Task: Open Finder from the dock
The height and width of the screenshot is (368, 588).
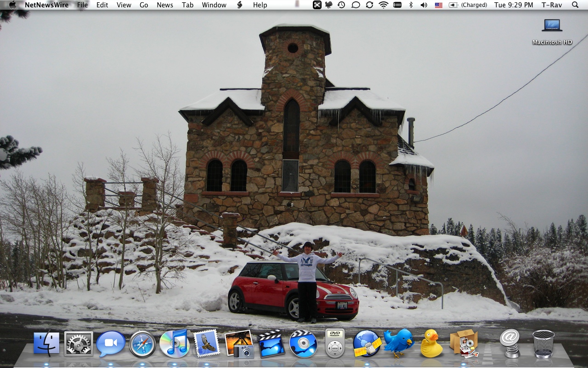Action: tap(46, 344)
